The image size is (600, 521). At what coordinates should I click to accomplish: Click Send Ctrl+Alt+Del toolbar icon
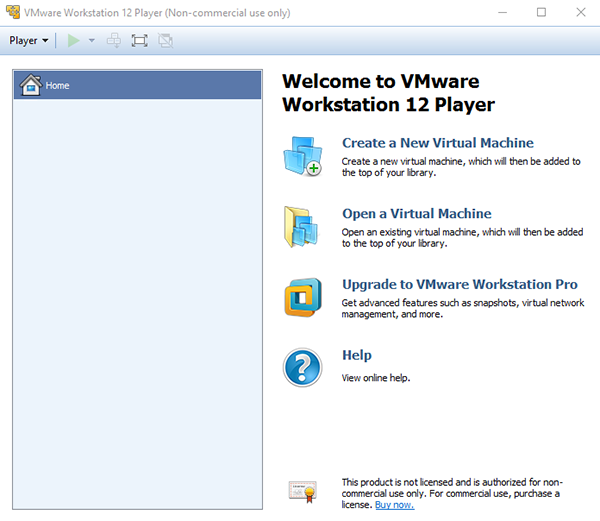pyautogui.click(x=114, y=41)
